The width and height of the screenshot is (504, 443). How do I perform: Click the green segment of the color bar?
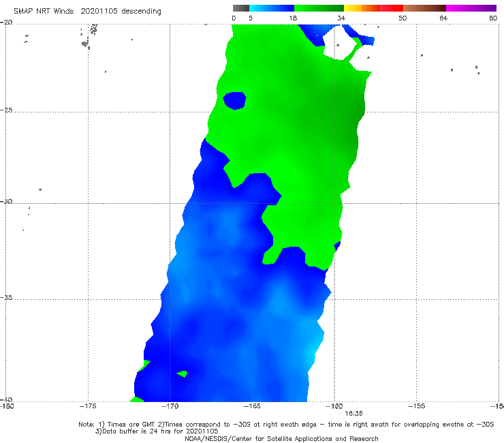click(x=319, y=8)
